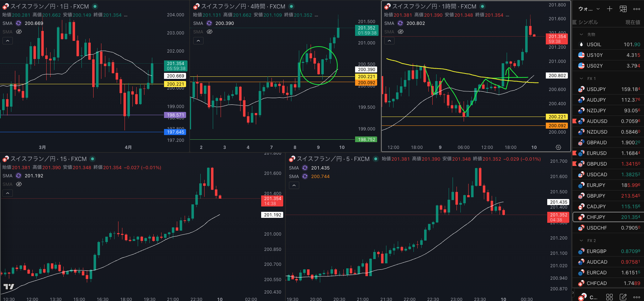Click the purple SMA sync icon on daily chart
This screenshot has width=644, height=301.
pyautogui.click(x=19, y=23)
